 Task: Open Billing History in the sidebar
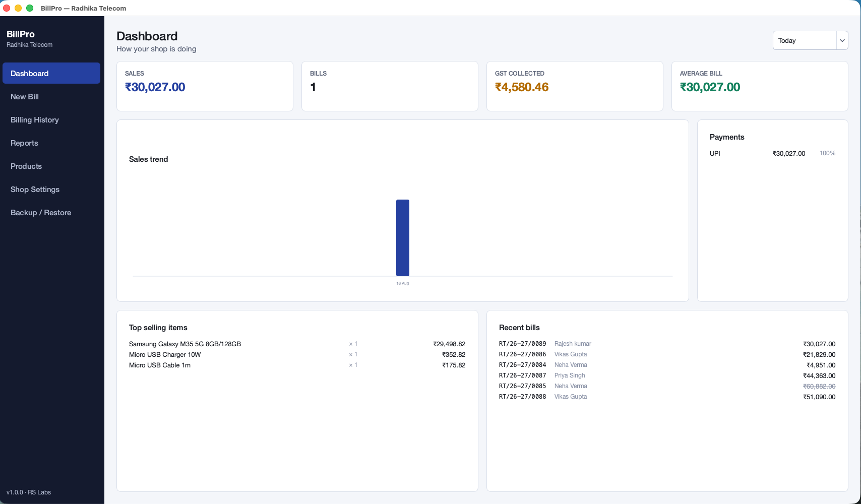coord(51,119)
